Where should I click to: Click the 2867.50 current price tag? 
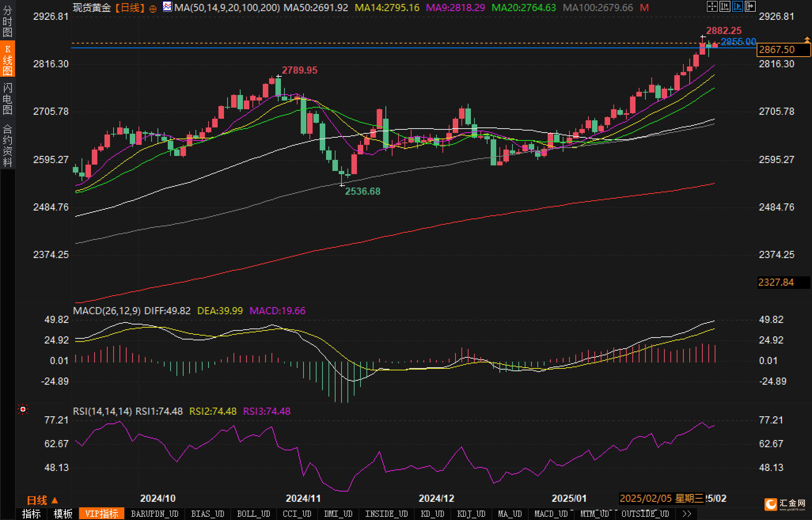point(783,49)
